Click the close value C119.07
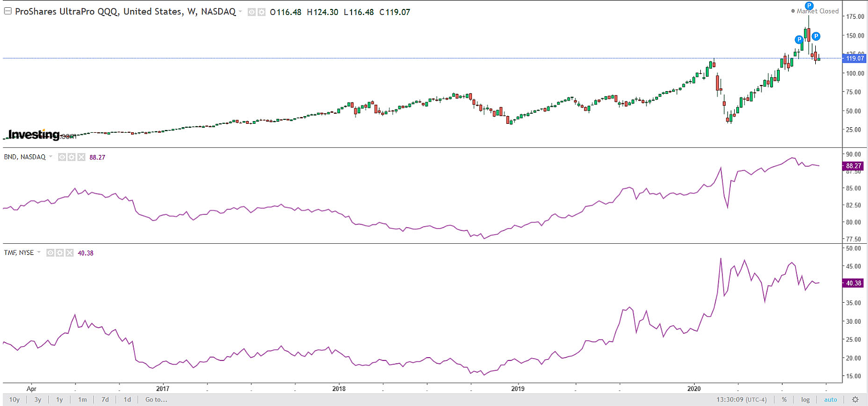868x406 pixels. pyautogui.click(x=395, y=12)
